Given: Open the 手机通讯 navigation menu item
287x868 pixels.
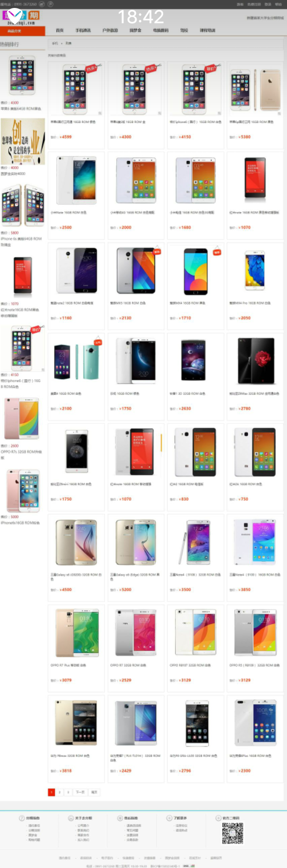Looking at the screenshot, I should click(x=83, y=30).
